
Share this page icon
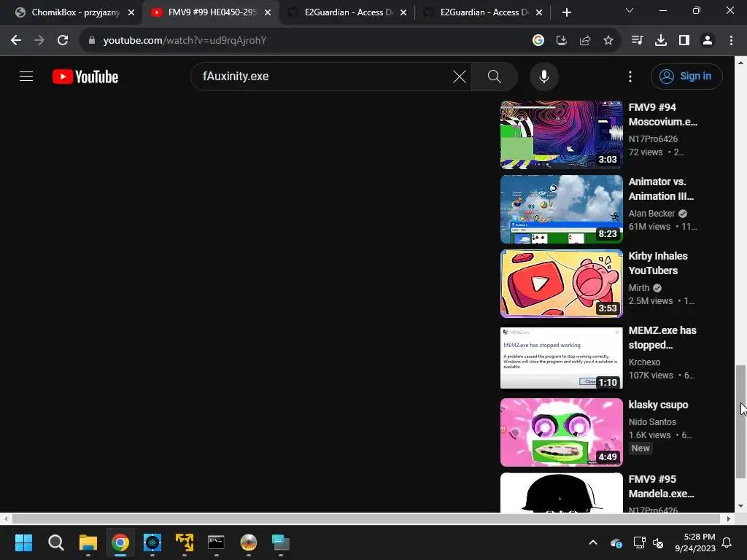click(585, 41)
